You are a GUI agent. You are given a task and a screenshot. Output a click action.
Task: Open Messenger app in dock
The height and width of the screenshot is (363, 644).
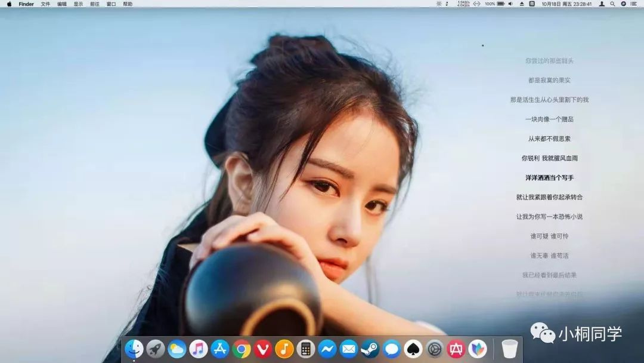pyautogui.click(x=327, y=349)
